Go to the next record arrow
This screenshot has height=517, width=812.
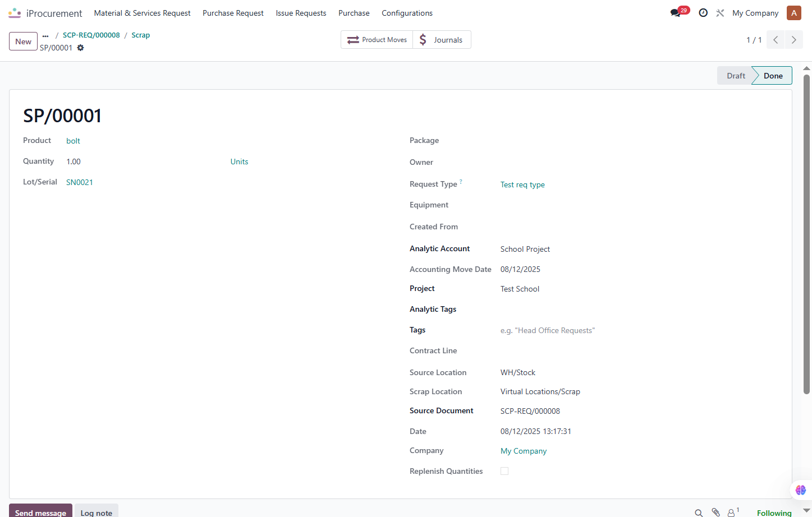tap(793, 40)
